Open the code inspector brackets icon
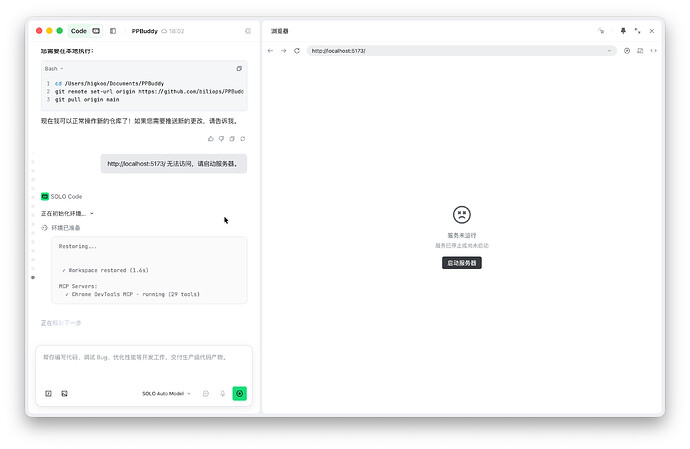690x449 pixels. coord(653,51)
